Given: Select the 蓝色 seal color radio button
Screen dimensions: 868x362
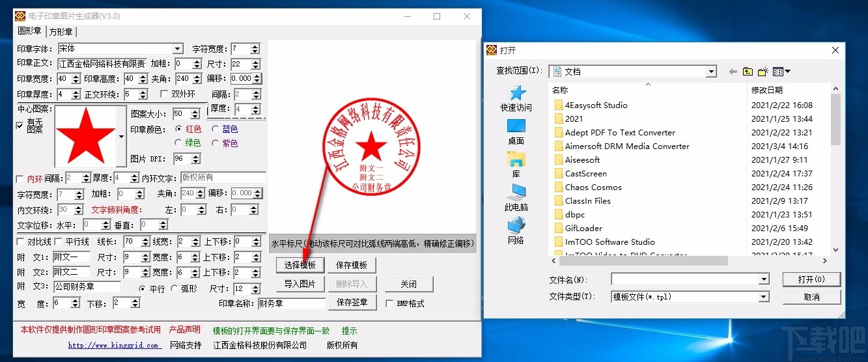Looking at the screenshot, I should pyautogui.click(x=215, y=129).
